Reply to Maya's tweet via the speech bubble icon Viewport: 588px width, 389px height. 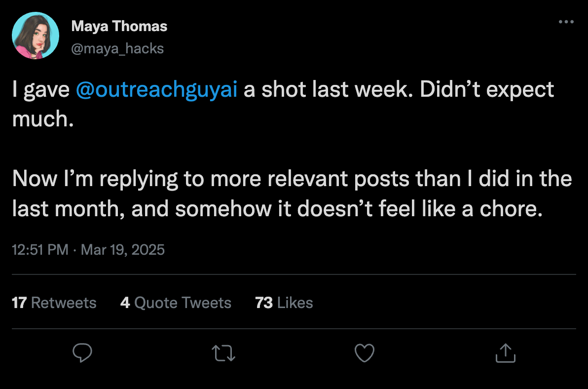coord(82,353)
